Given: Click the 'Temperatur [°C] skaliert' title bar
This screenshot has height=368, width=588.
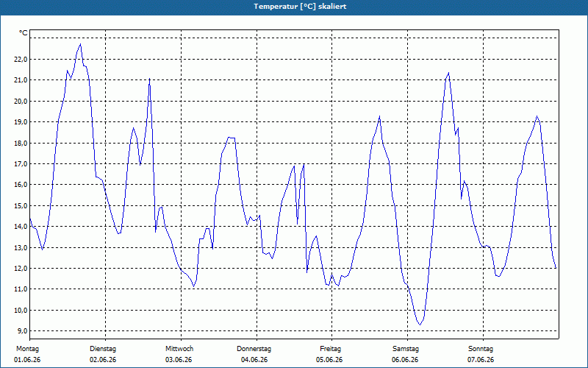Looking at the screenshot, I should 294,7.
